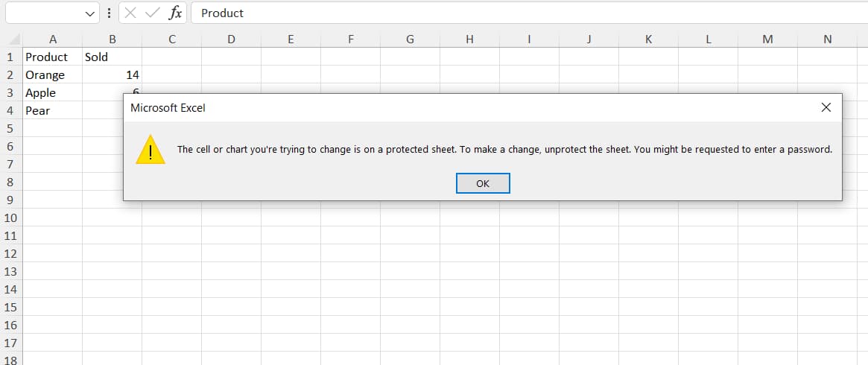The width and height of the screenshot is (868, 365).
Task: Select column F header
Action: pyautogui.click(x=350, y=39)
